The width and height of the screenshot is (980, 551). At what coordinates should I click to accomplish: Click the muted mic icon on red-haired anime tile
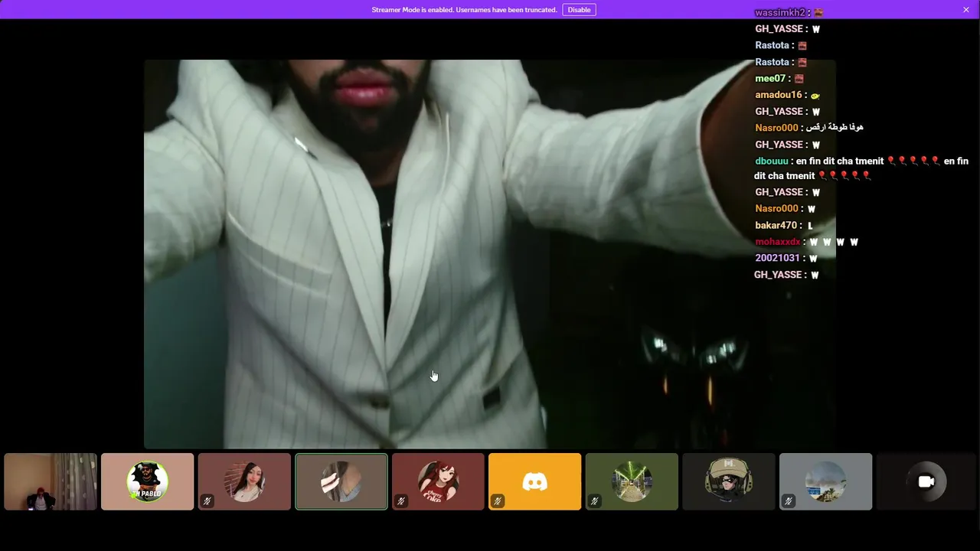coord(401,501)
